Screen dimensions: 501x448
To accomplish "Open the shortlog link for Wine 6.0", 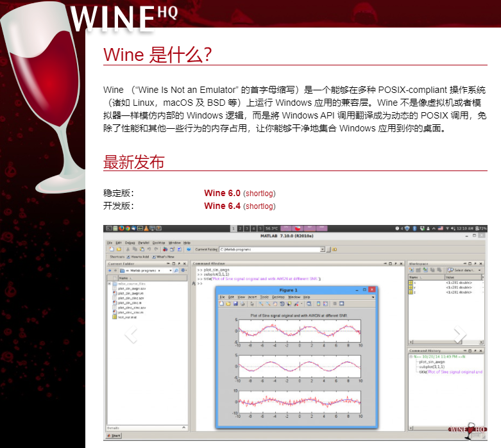I will point(259,194).
